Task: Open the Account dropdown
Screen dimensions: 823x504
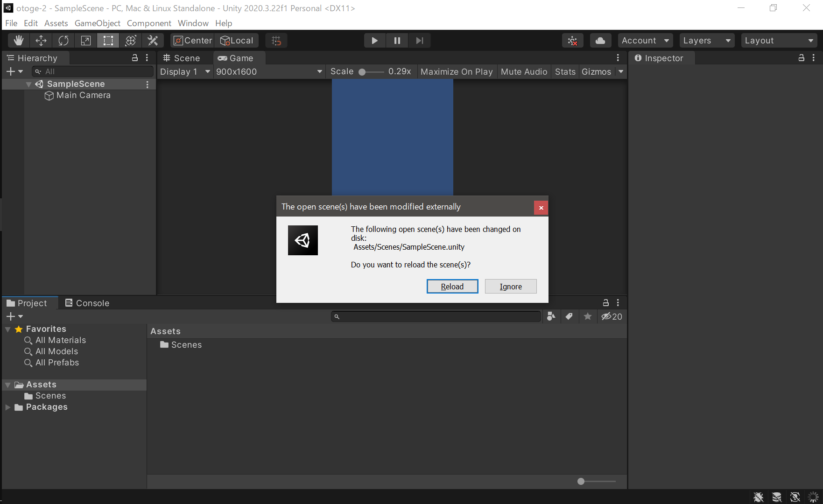Action: (x=646, y=41)
